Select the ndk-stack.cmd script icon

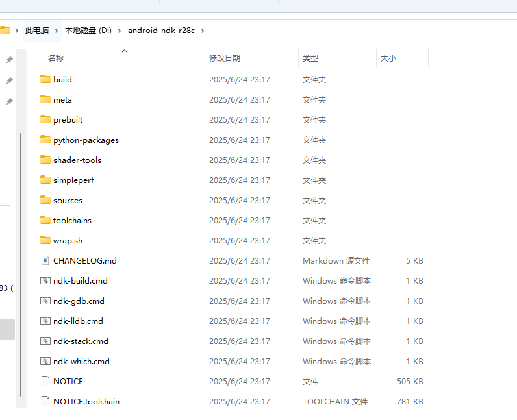pos(45,341)
